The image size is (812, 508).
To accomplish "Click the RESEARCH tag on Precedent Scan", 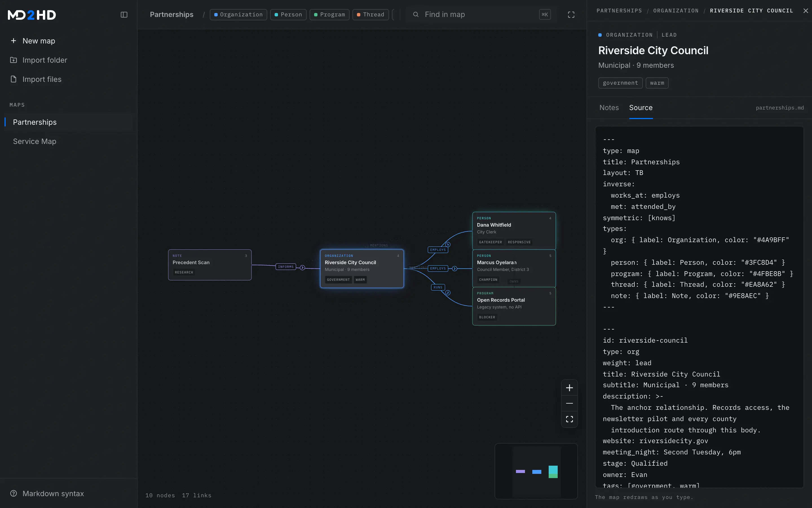I will [x=184, y=272].
